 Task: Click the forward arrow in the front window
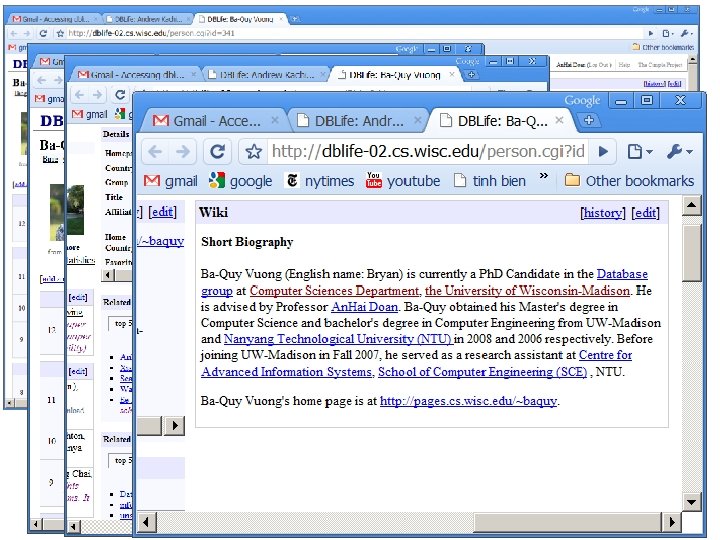[x=183, y=151]
